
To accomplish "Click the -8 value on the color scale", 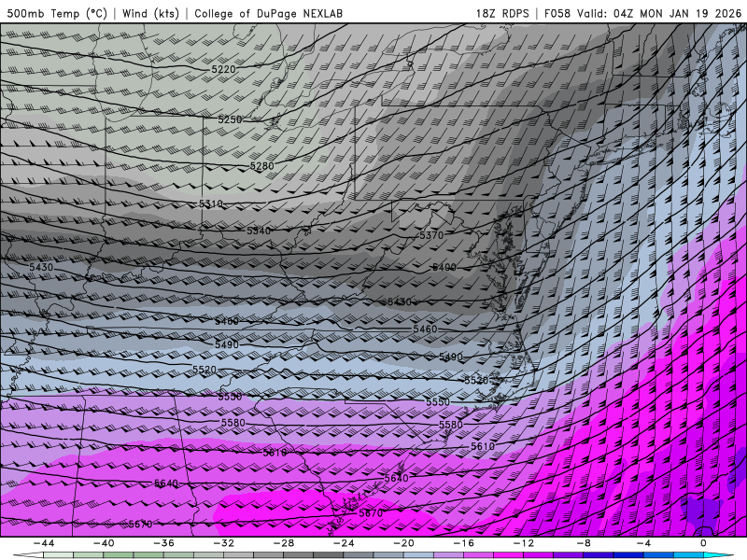I will coord(584,543).
